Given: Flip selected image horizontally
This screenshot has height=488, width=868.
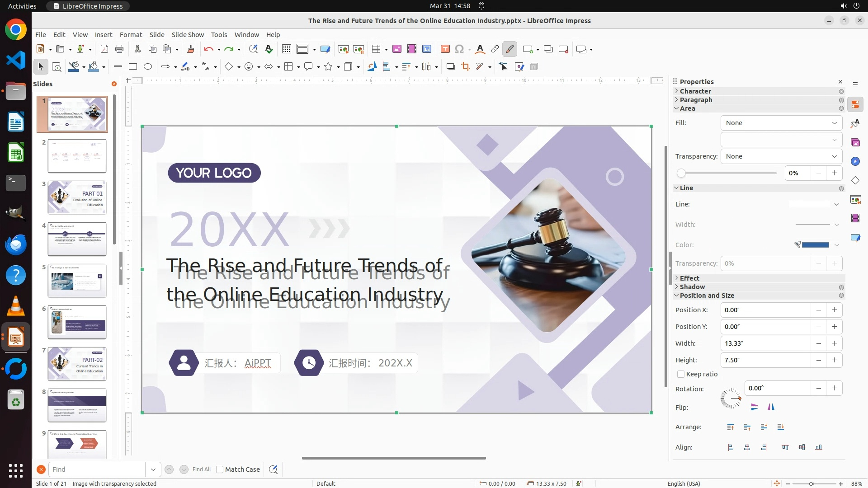Looking at the screenshot, I should click(771, 407).
